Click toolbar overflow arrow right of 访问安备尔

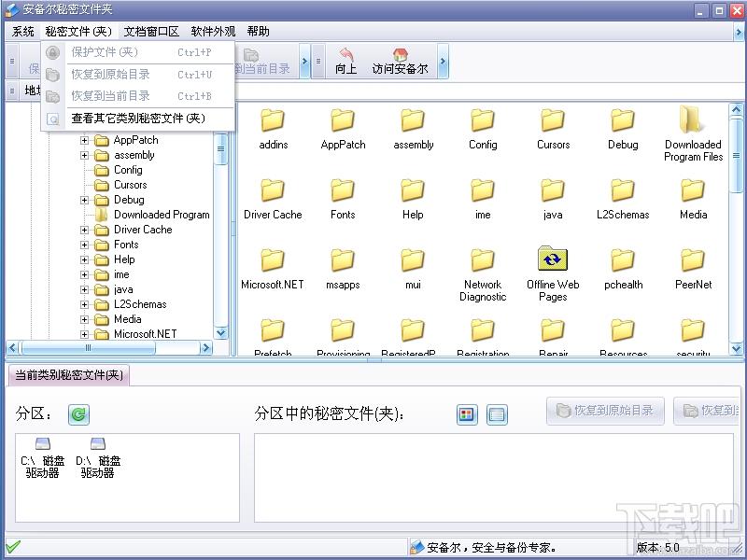(x=443, y=62)
